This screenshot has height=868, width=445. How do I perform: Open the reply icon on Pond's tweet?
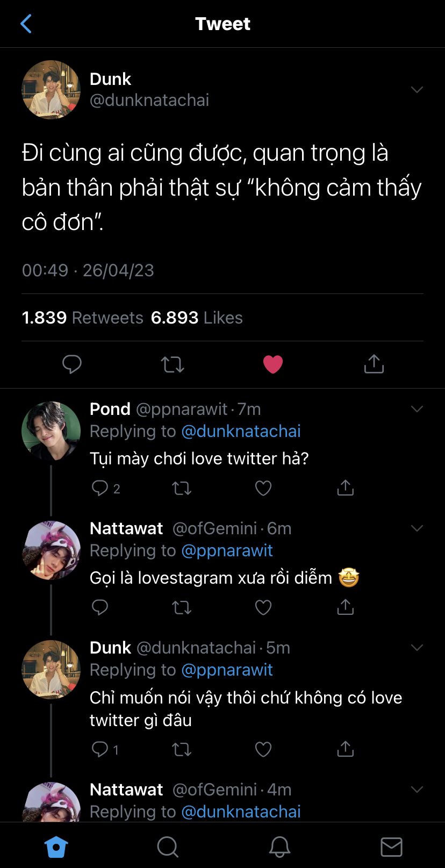[x=100, y=488]
